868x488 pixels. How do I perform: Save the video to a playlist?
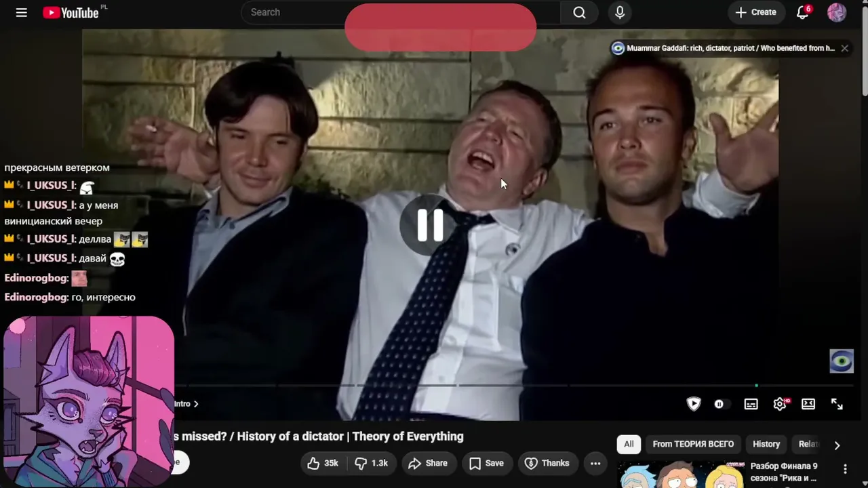tap(486, 463)
